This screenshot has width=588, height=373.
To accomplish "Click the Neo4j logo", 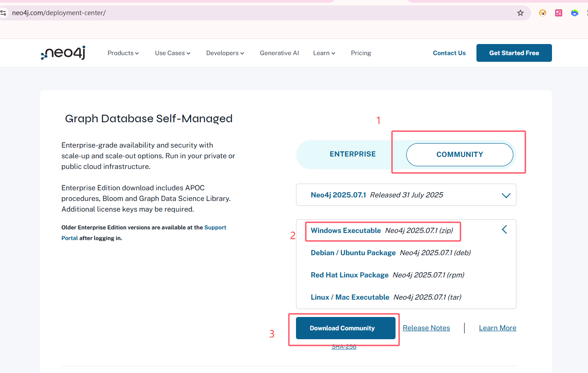I will (x=63, y=53).
